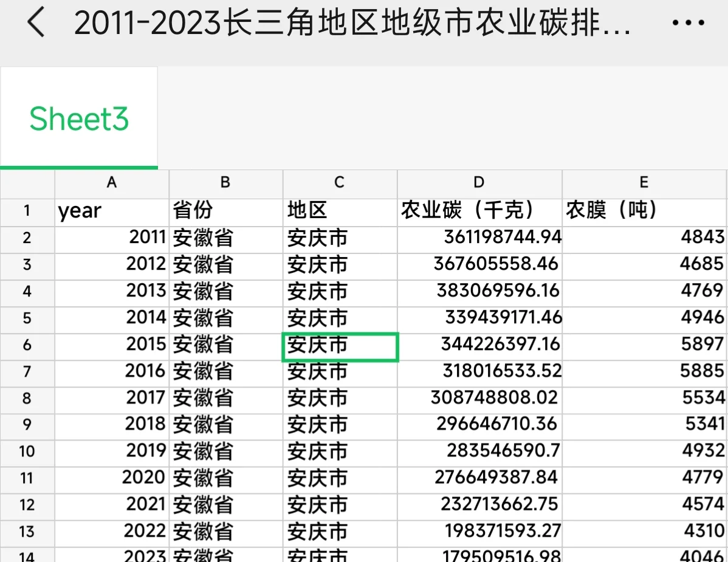Click the highlighted 安庆市 cell in row 6
This screenshot has width=728, height=562.
(338, 346)
